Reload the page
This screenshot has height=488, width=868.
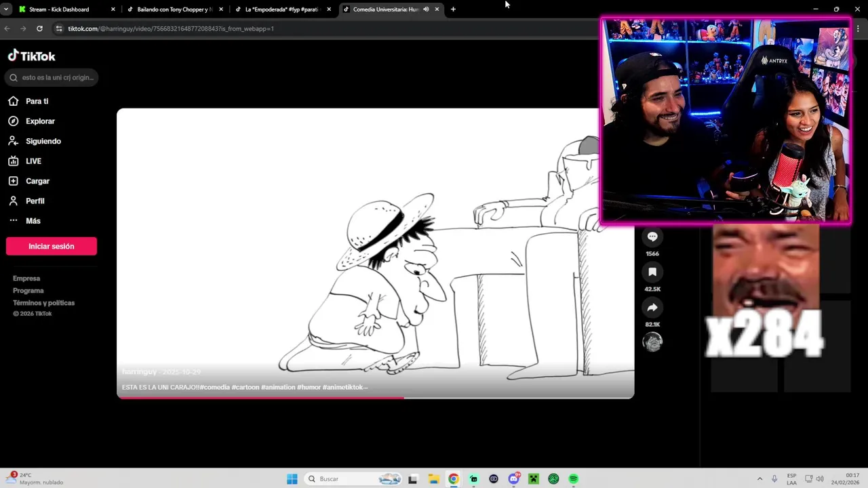pos(39,28)
